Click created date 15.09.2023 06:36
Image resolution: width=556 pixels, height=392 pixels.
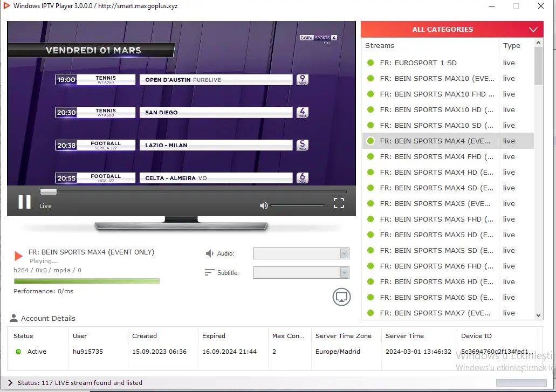tap(159, 352)
